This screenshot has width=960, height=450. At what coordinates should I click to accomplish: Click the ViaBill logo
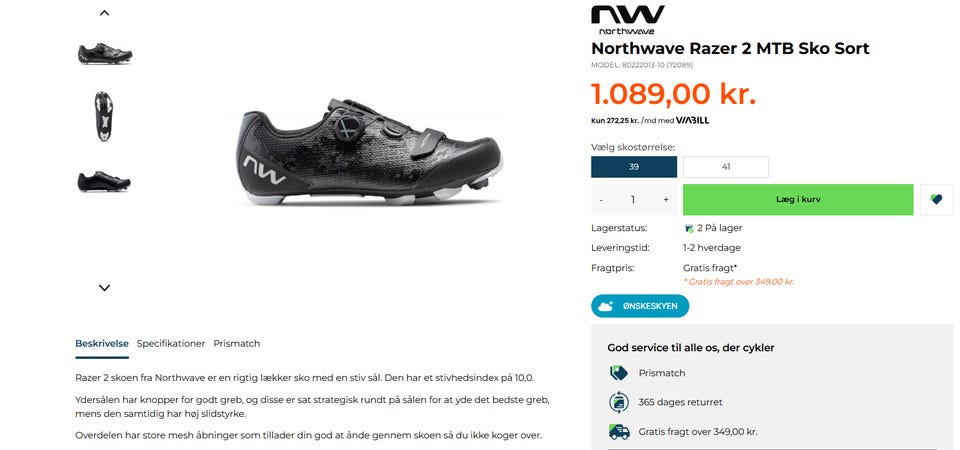coord(692,121)
